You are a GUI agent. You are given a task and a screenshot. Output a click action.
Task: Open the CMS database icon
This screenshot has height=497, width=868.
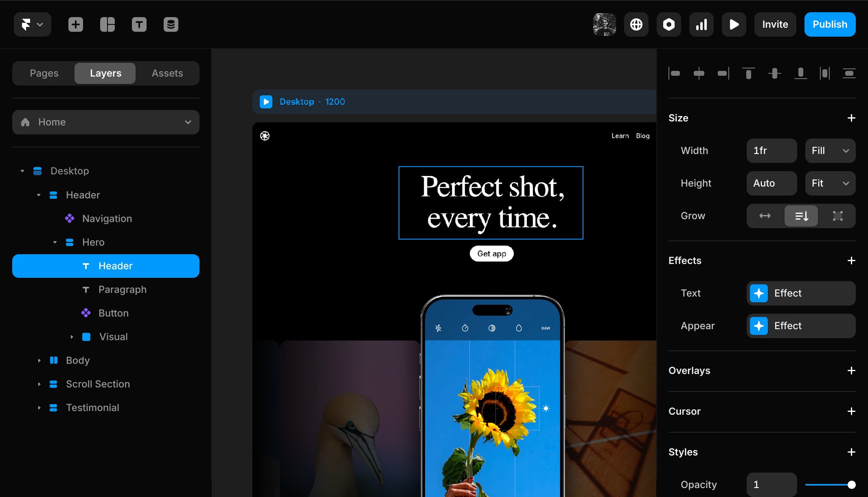point(171,24)
